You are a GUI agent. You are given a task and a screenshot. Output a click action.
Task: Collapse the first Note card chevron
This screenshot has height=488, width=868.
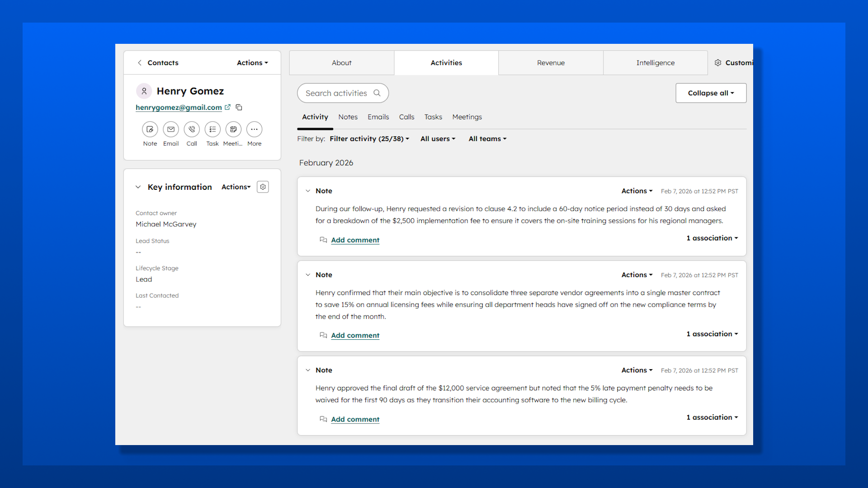click(308, 191)
